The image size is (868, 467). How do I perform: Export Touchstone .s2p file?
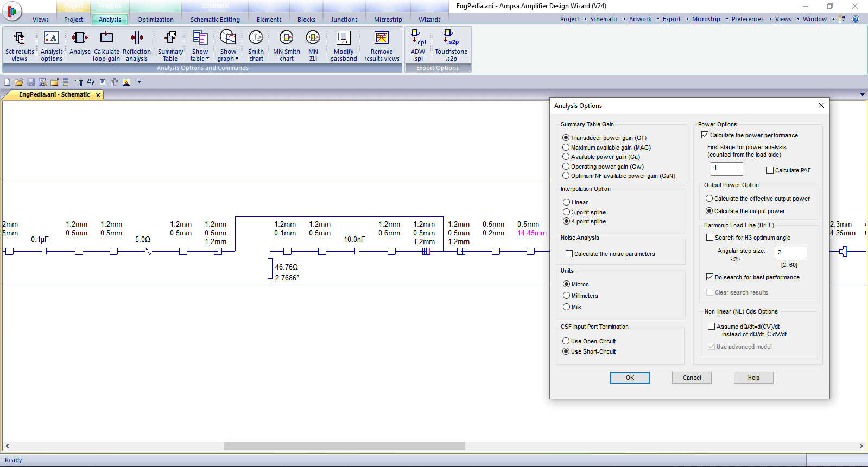pos(451,45)
